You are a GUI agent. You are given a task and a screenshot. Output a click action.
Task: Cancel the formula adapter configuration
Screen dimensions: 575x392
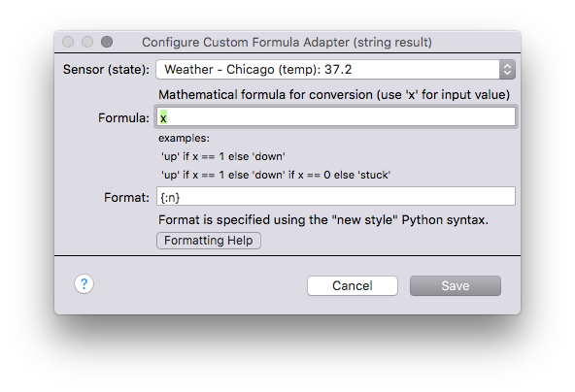pyautogui.click(x=353, y=286)
